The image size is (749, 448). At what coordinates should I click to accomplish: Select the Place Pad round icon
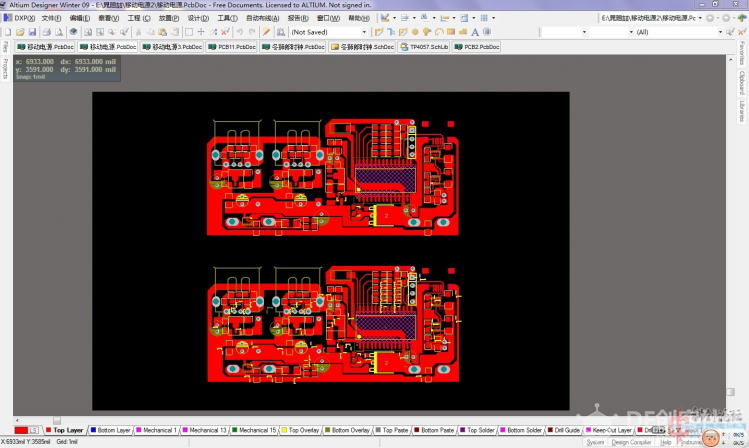[415, 32]
